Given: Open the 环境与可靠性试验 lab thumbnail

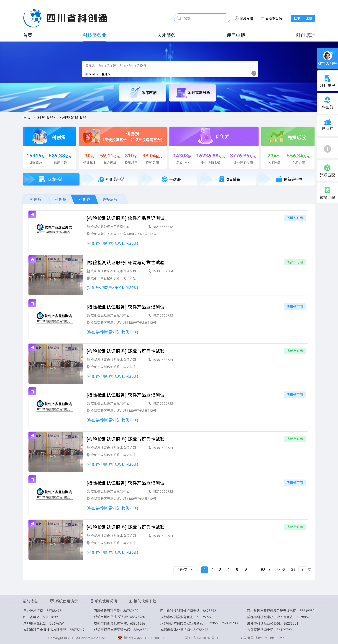Looking at the screenshot, I should pyautogui.click(x=55, y=275).
